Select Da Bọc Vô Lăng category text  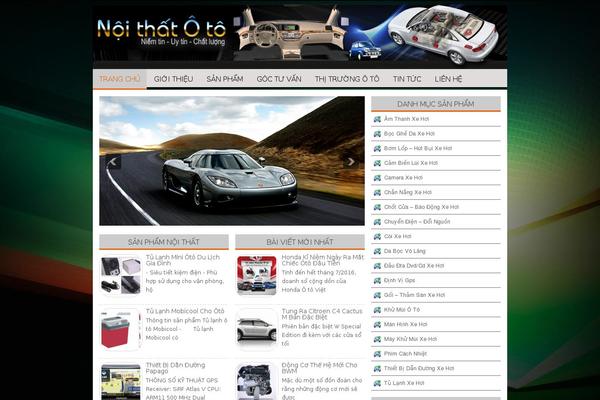(405, 251)
